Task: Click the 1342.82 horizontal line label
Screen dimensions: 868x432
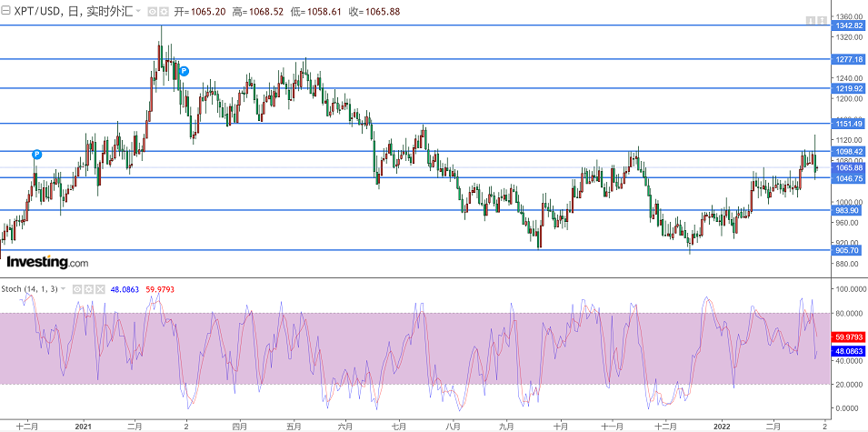Action: 848,25
